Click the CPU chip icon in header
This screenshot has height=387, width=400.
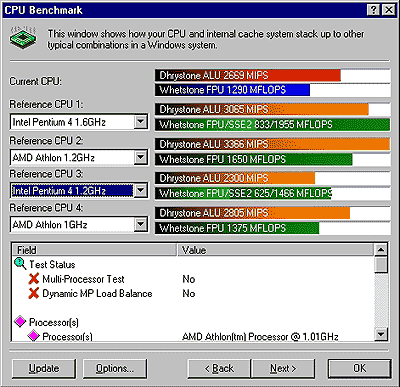tap(23, 37)
